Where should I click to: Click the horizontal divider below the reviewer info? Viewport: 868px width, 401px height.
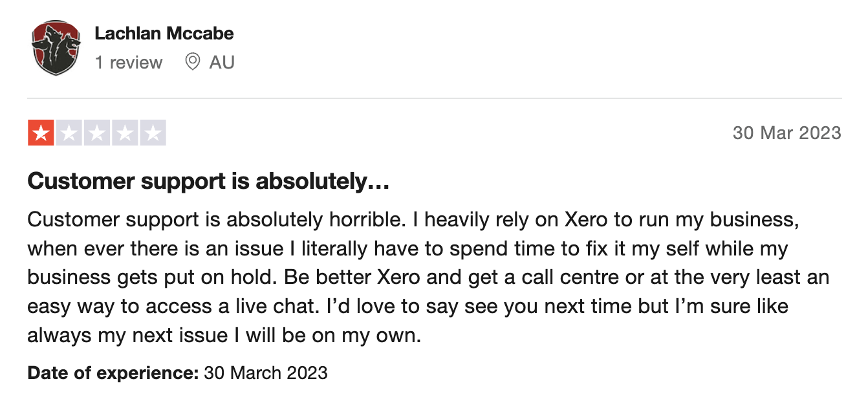(434, 98)
